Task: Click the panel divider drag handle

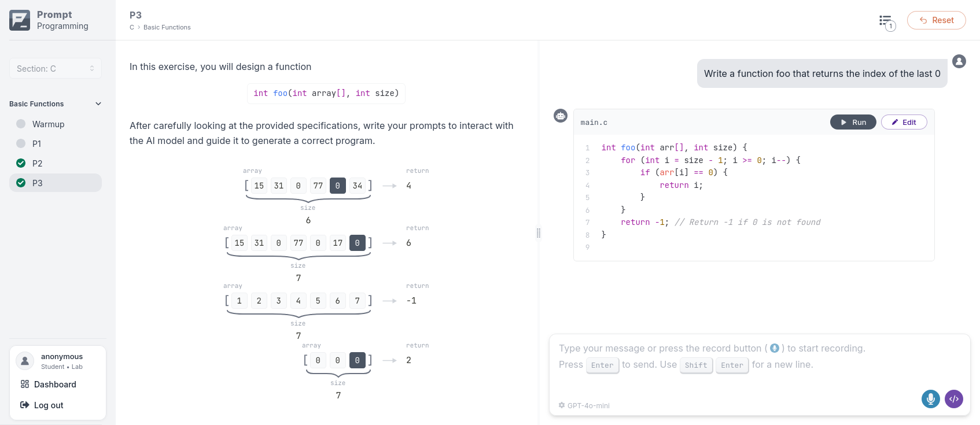Action: tap(539, 233)
